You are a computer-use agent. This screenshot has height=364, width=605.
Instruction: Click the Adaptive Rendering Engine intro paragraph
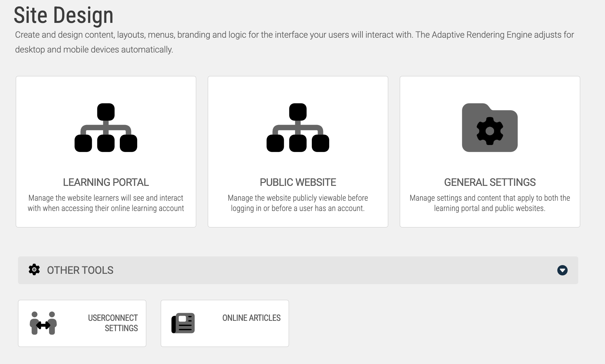tap(294, 42)
